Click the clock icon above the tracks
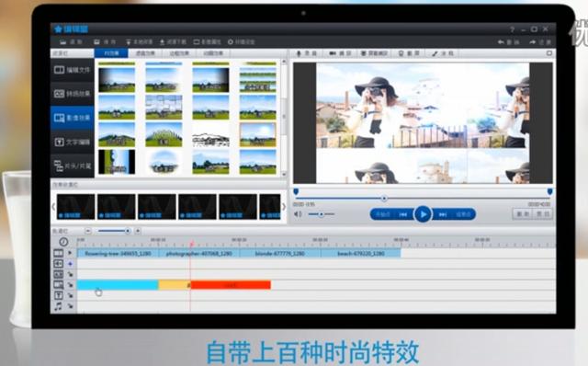Screen dimensions: 588x366 63,242
